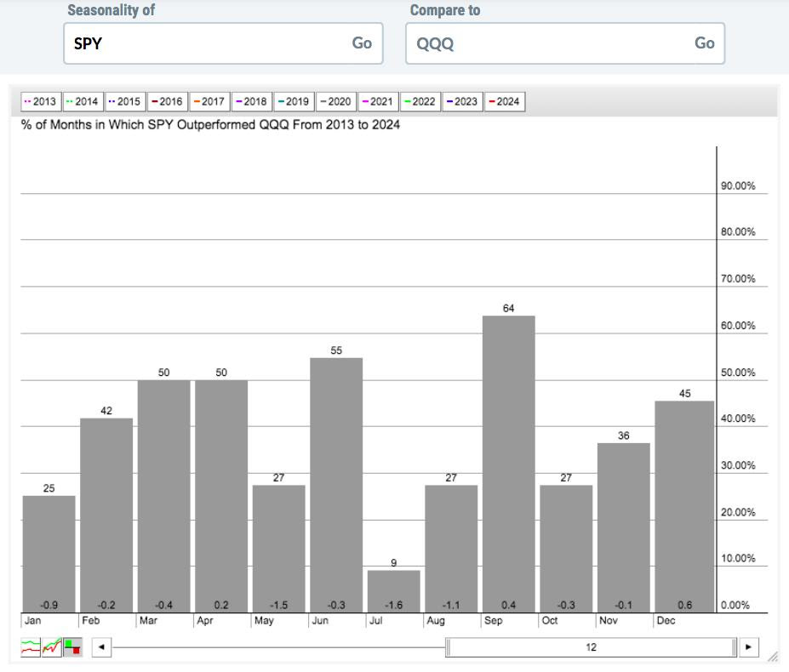Viewport: 789px width, 672px height.
Task: Click the left arrow of year slider
Action: 101,646
